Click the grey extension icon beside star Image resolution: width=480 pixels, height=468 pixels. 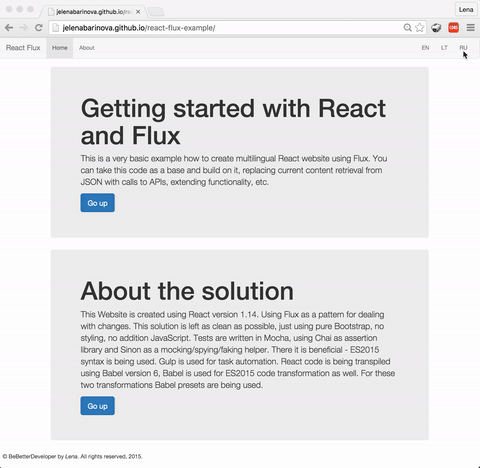pyautogui.click(x=436, y=28)
